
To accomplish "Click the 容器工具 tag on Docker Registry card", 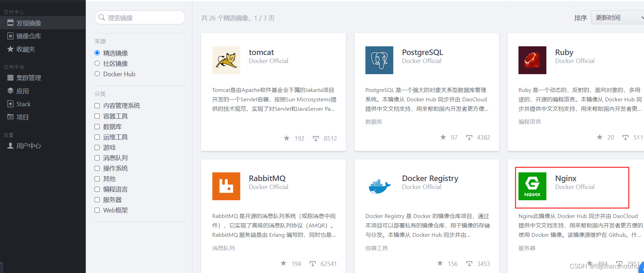I will (x=377, y=248).
